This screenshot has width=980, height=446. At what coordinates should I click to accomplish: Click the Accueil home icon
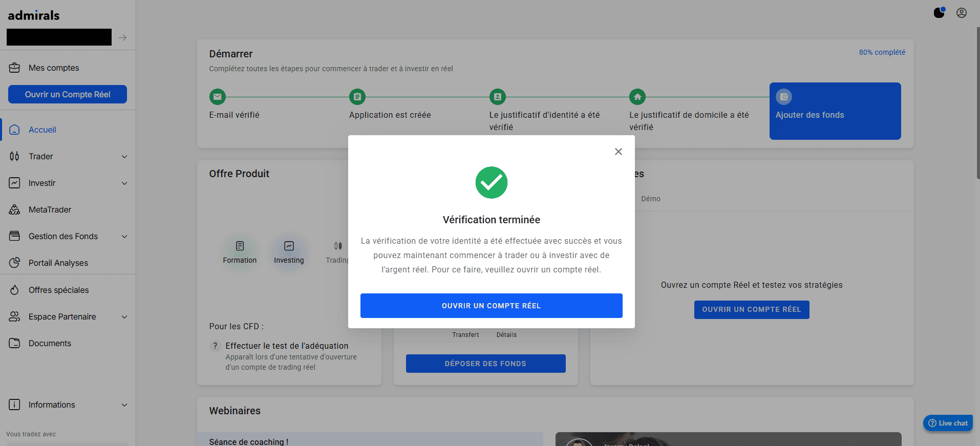pos(14,130)
